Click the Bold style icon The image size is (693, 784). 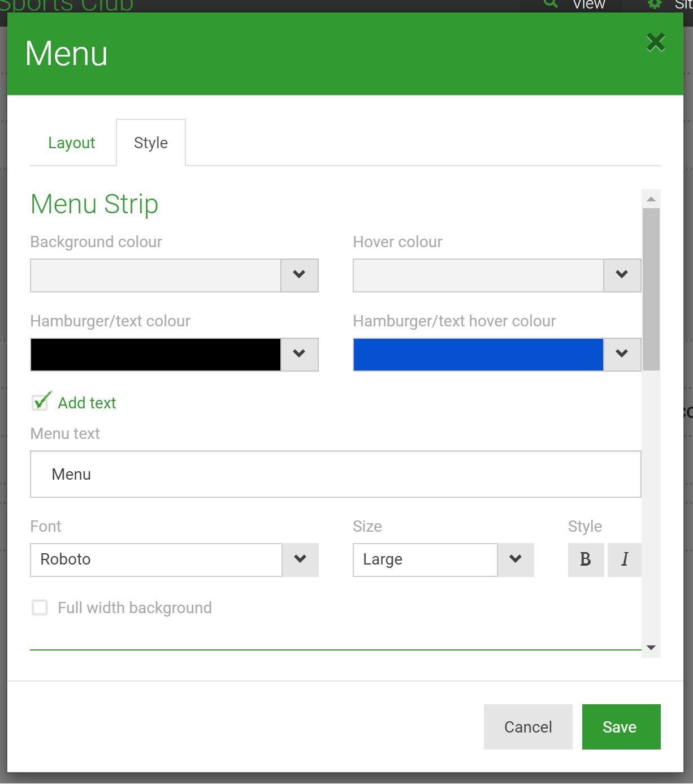click(586, 560)
